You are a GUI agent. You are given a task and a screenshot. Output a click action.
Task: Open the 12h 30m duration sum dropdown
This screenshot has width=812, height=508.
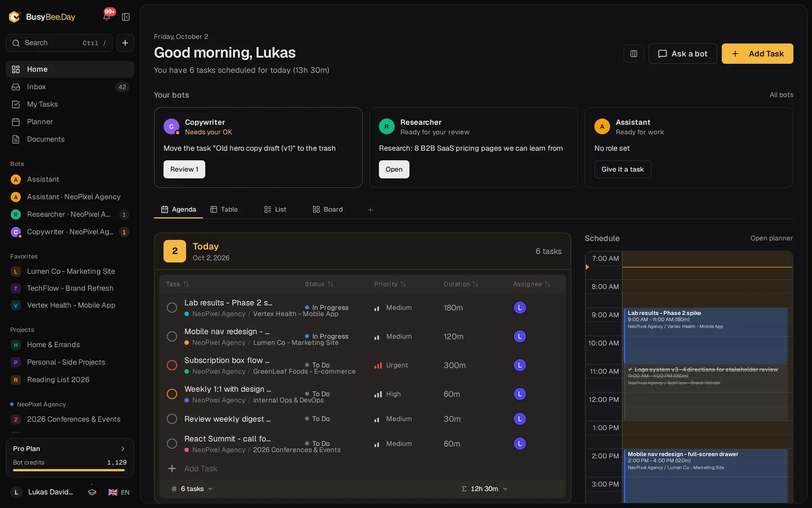(x=484, y=489)
